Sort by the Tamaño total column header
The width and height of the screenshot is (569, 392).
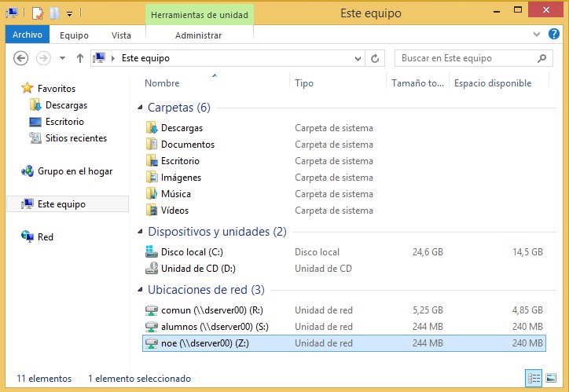[x=417, y=83]
